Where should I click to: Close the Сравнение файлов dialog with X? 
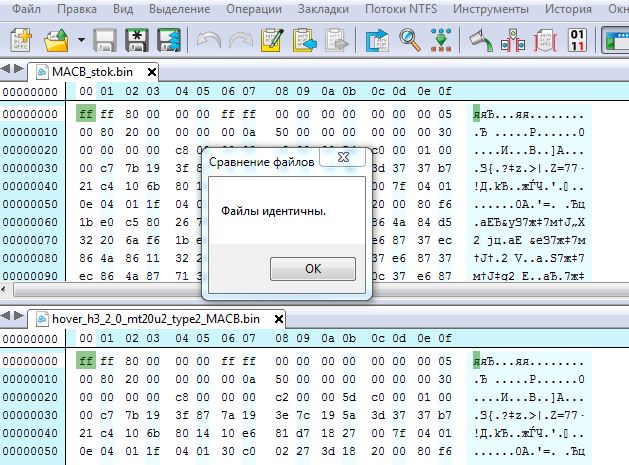[x=342, y=159]
